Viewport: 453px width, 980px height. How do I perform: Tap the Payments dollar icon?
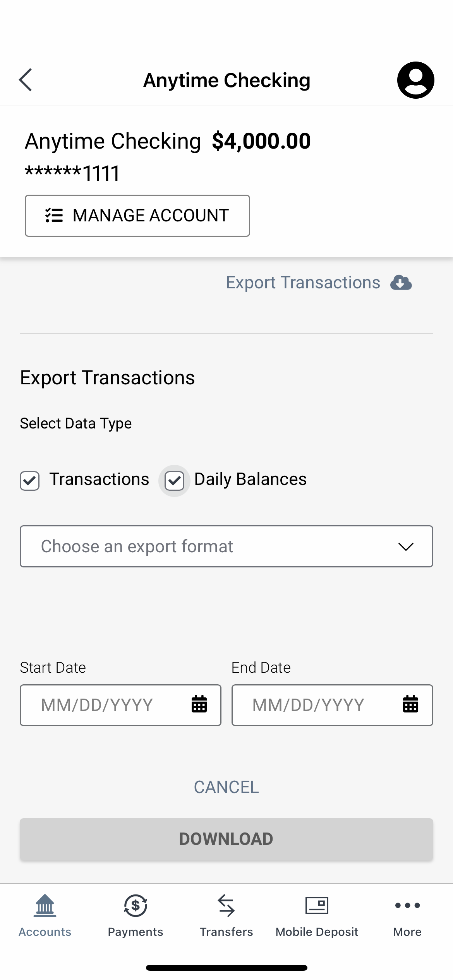(x=136, y=906)
